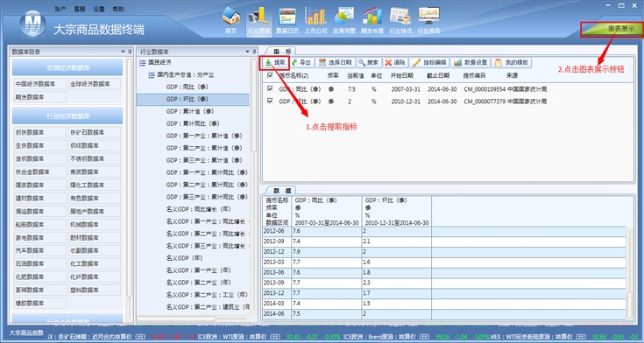This screenshot has width=644, height=343.
Task: Open the 上市公司 icon
Action: [315, 20]
